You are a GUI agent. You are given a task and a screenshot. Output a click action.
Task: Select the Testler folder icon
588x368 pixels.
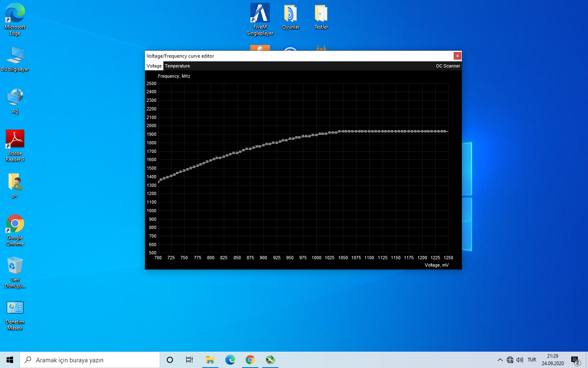pyautogui.click(x=321, y=17)
